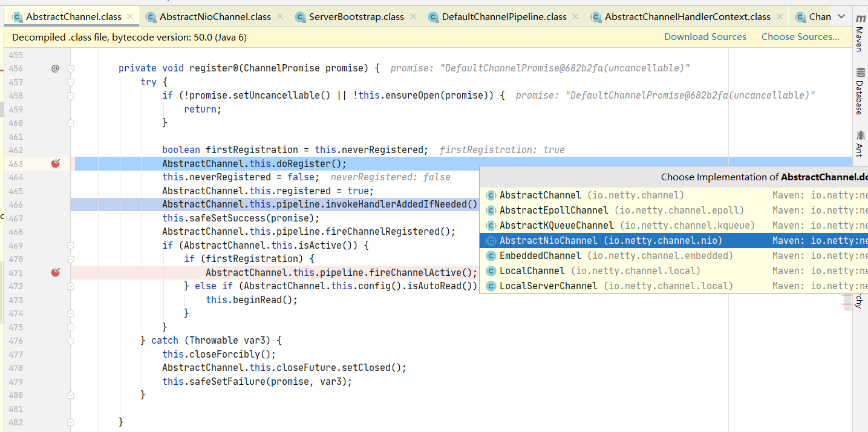Viewport: 868px width, 432px height.
Task: Collapse else-if fold at line 472
Action: pos(71,286)
